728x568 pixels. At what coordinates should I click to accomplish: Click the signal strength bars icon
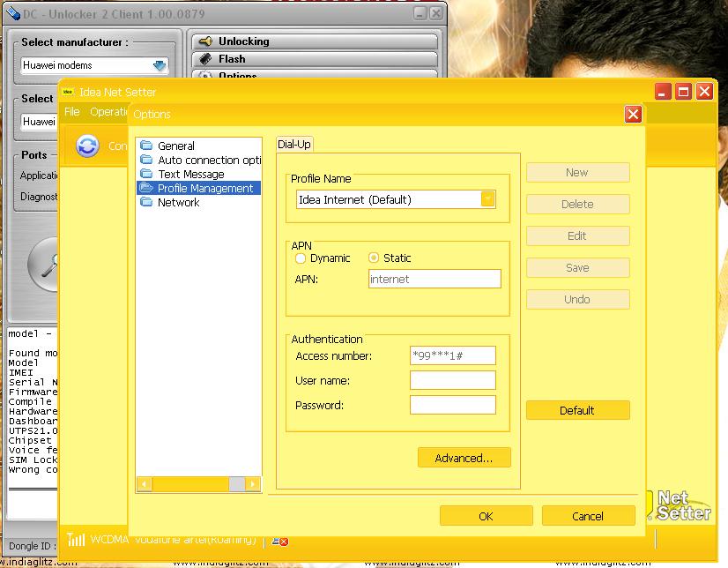pyautogui.click(x=77, y=540)
